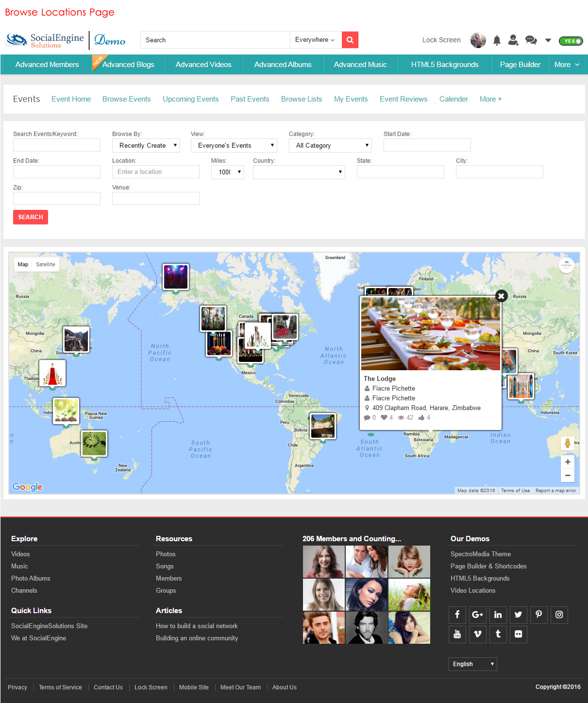Click the map zoom out minus button

(568, 475)
